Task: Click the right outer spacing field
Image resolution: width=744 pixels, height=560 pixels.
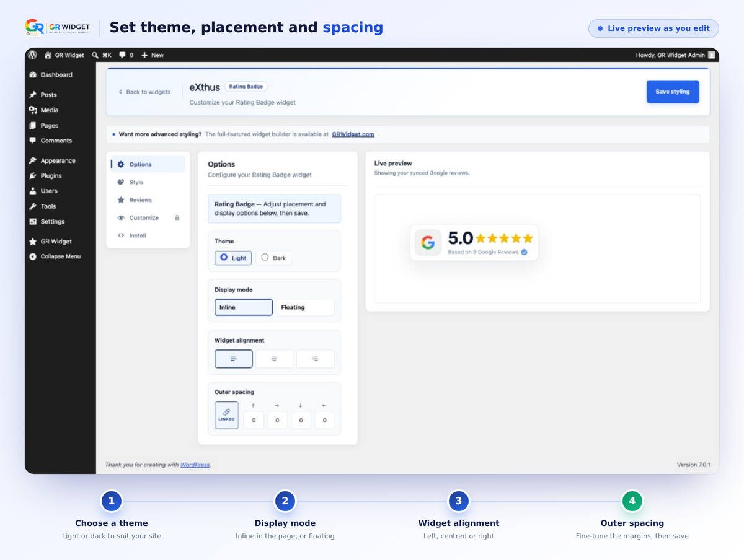Action: coord(277,420)
